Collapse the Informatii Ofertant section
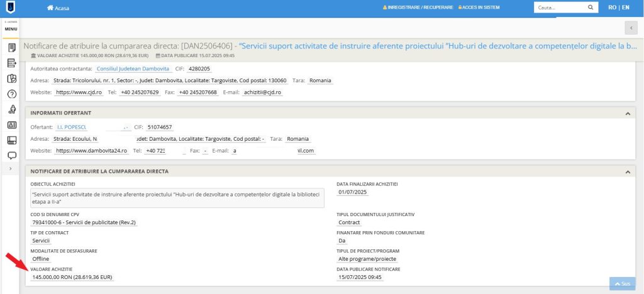 (x=626, y=113)
